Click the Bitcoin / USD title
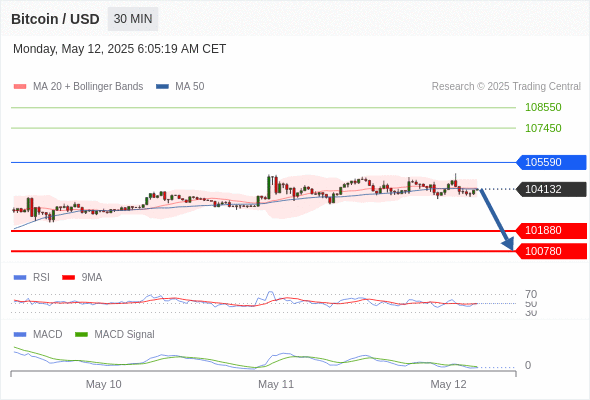 55,19
